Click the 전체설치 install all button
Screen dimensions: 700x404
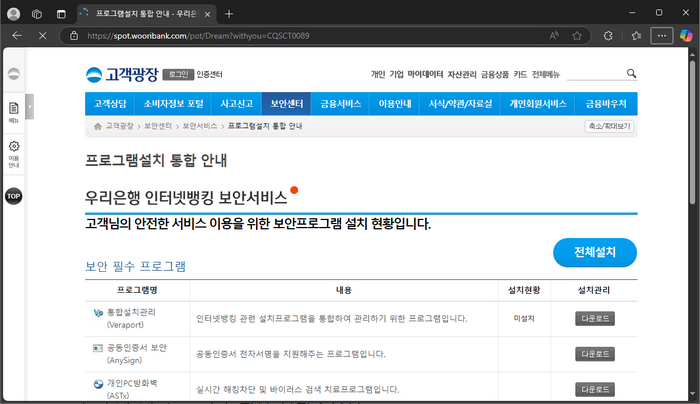tap(594, 252)
